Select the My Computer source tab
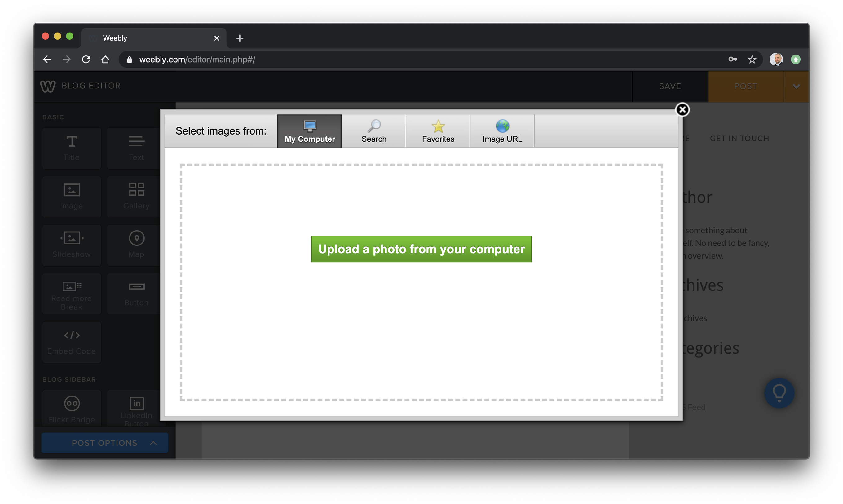Image resolution: width=843 pixels, height=504 pixels. click(x=309, y=131)
